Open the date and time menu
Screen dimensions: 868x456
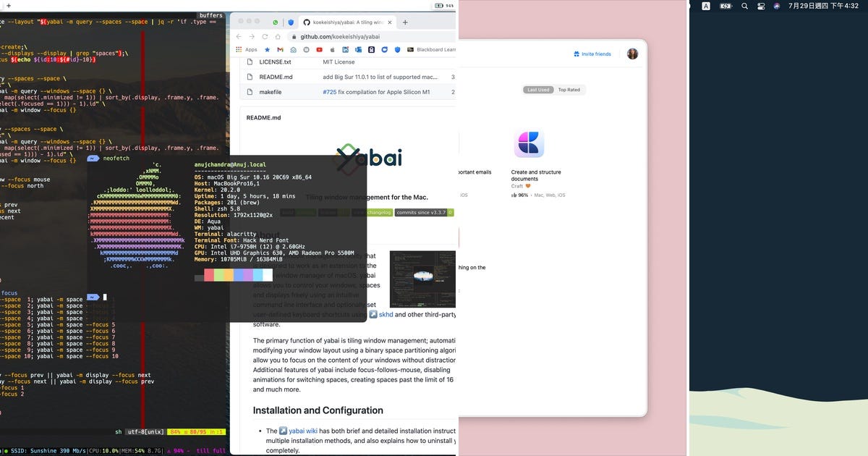(822, 7)
